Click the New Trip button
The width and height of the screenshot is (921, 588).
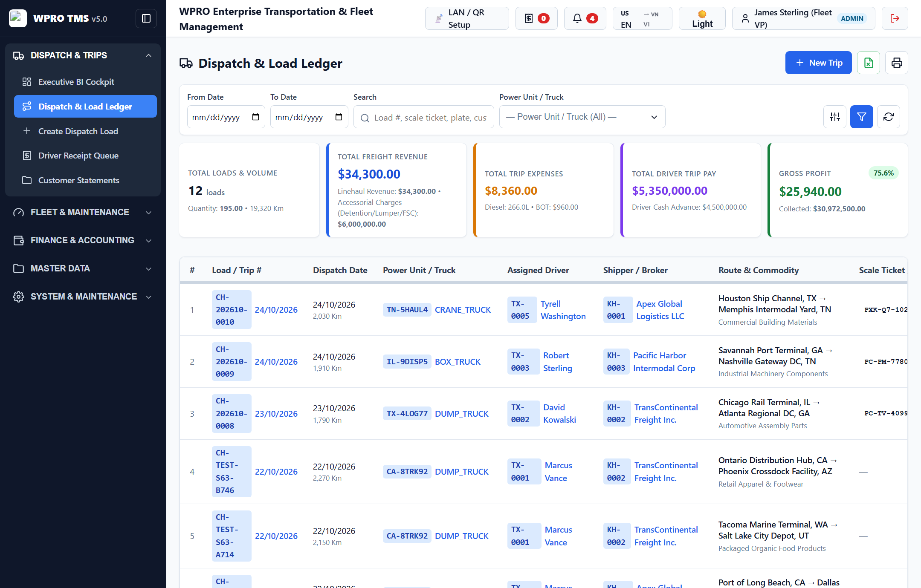(818, 63)
